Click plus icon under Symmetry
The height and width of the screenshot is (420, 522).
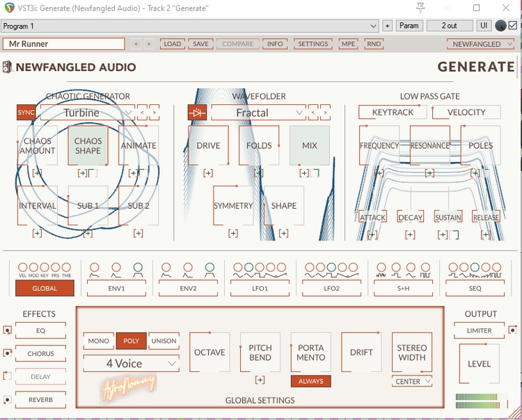point(233,234)
